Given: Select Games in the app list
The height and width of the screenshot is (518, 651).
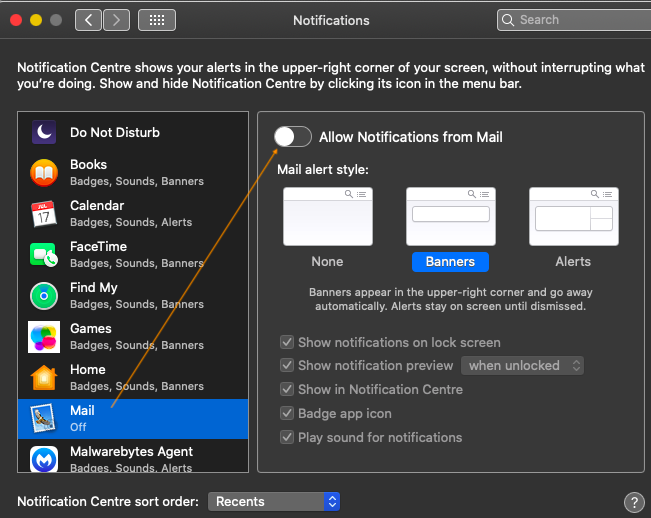Looking at the screenshot, I should (133, 337).
